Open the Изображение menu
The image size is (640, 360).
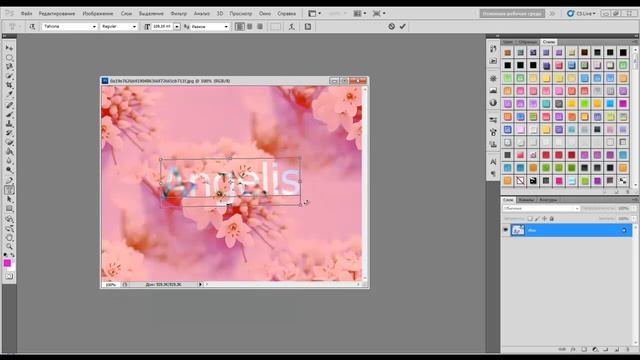tap(98, 13)
